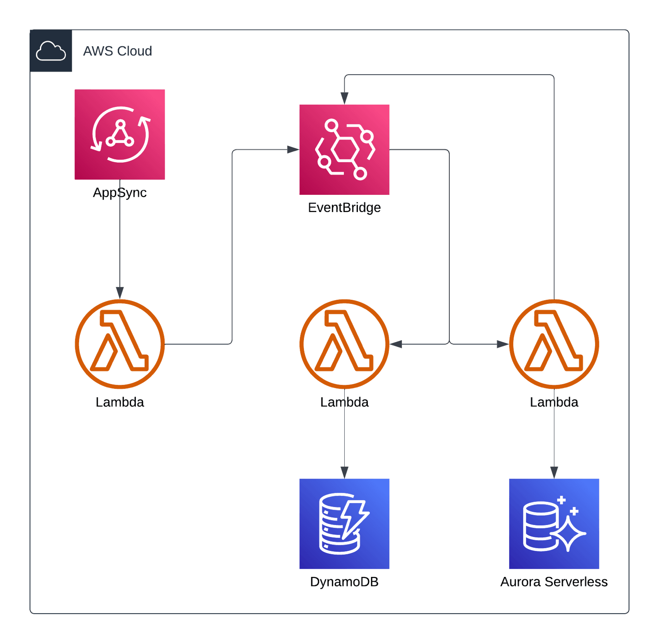Select the arrowhead entering EventBridge from the top
The width and height of the screenshot is (659, 644).
pyautogui.click(x=344, y=99)
